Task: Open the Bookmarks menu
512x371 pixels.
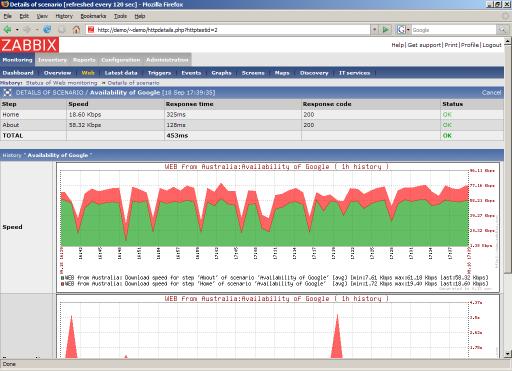Action: coord(93,16)
